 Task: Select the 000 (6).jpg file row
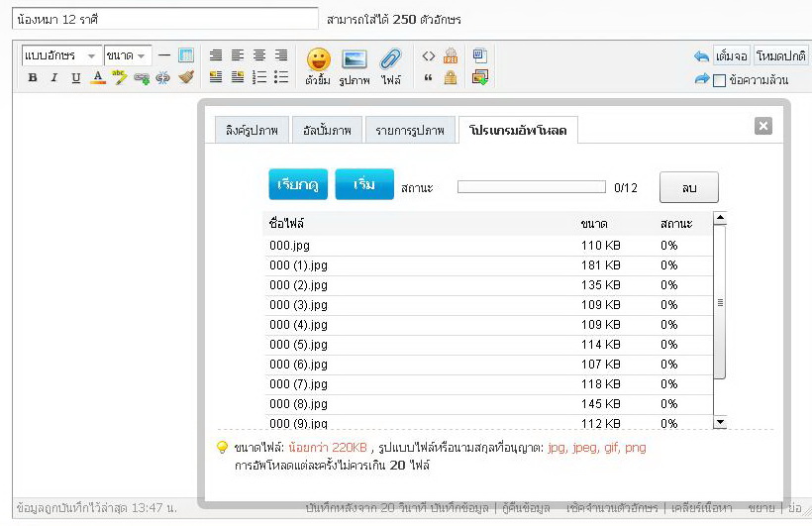click(488, 365)
